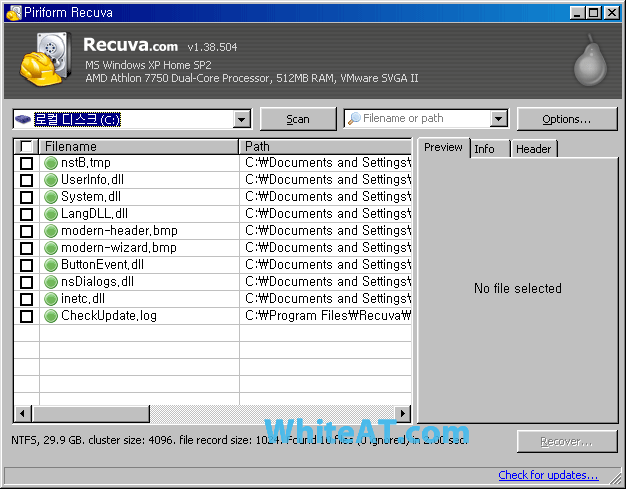Select the modern-header.bmp file name

[x=119, y=231]
